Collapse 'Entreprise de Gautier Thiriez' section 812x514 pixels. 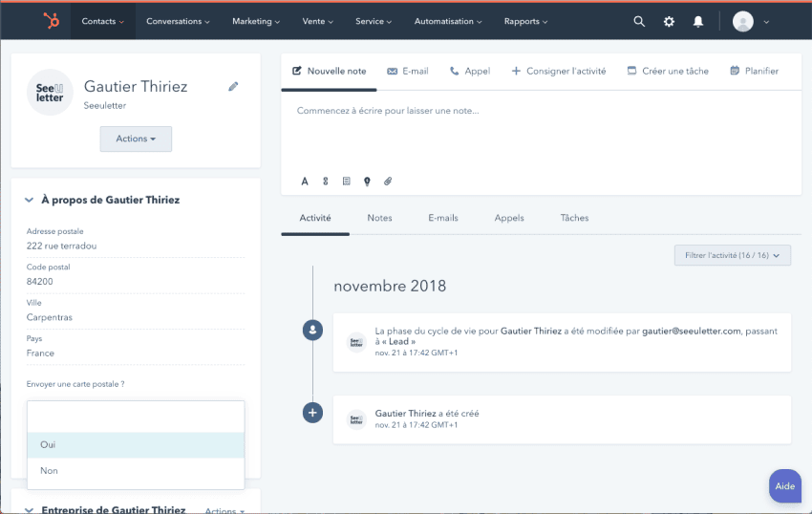[x=29, y=510]
